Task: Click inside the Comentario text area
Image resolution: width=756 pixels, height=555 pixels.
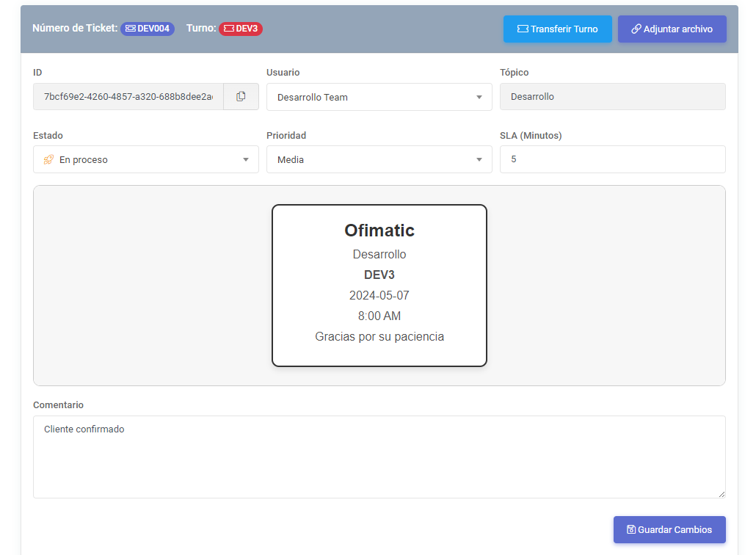Action: point(379,457)
